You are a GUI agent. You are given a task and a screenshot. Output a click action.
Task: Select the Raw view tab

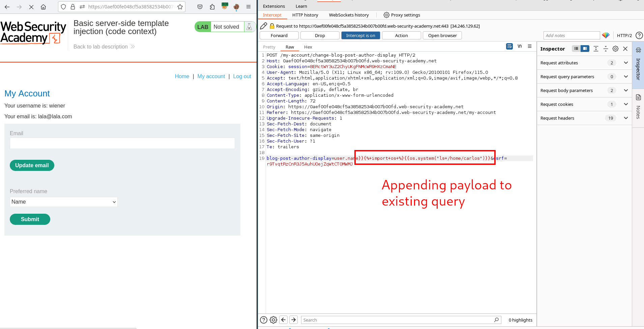coord(290,47)
